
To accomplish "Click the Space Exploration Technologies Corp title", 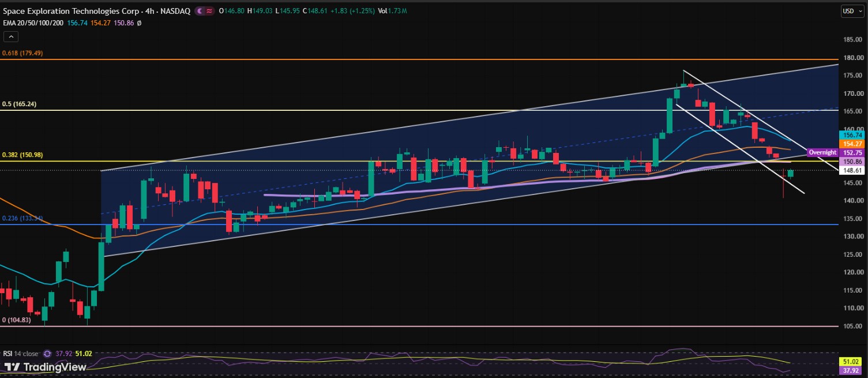I will click(72, 11).
